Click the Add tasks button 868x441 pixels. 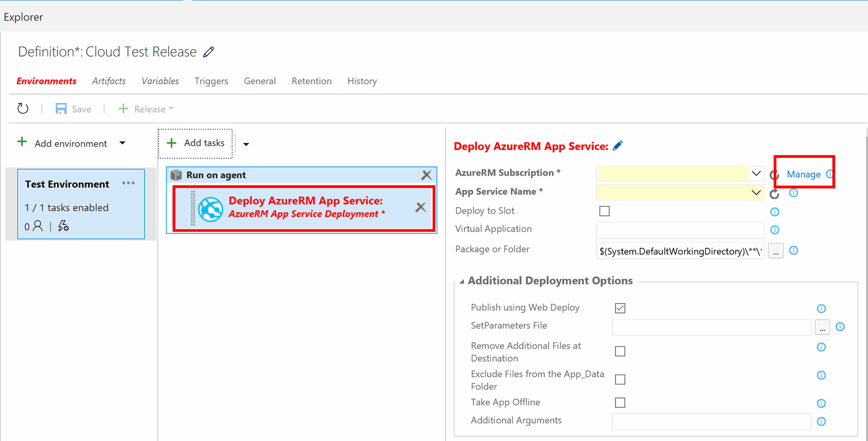point(195,143)
